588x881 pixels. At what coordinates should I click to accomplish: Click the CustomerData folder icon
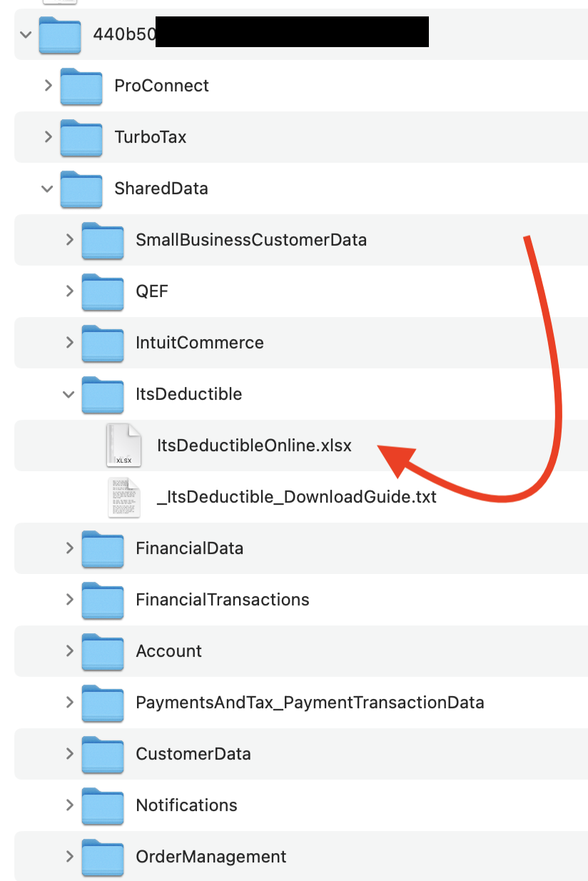coord(102,754)
